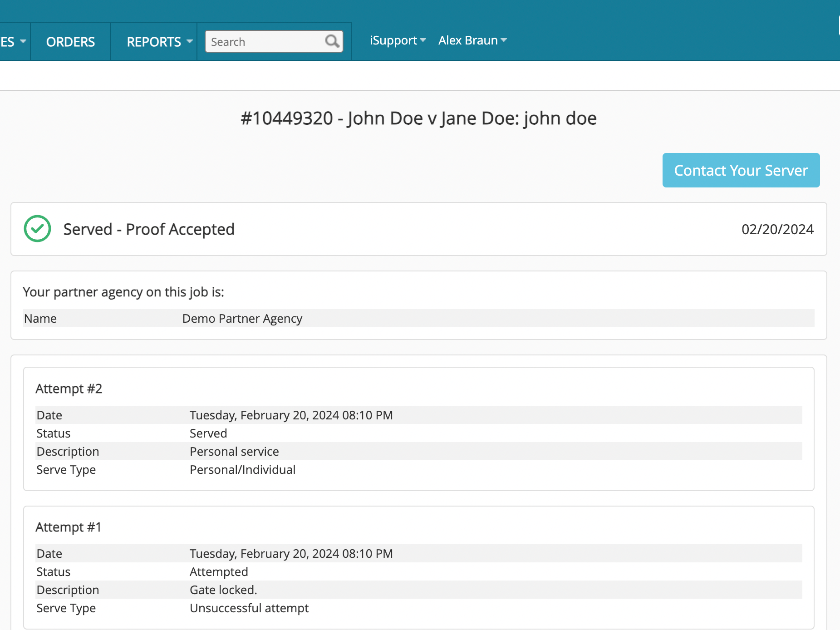Expand the partially visible ES dropdown

coord(13,42)
